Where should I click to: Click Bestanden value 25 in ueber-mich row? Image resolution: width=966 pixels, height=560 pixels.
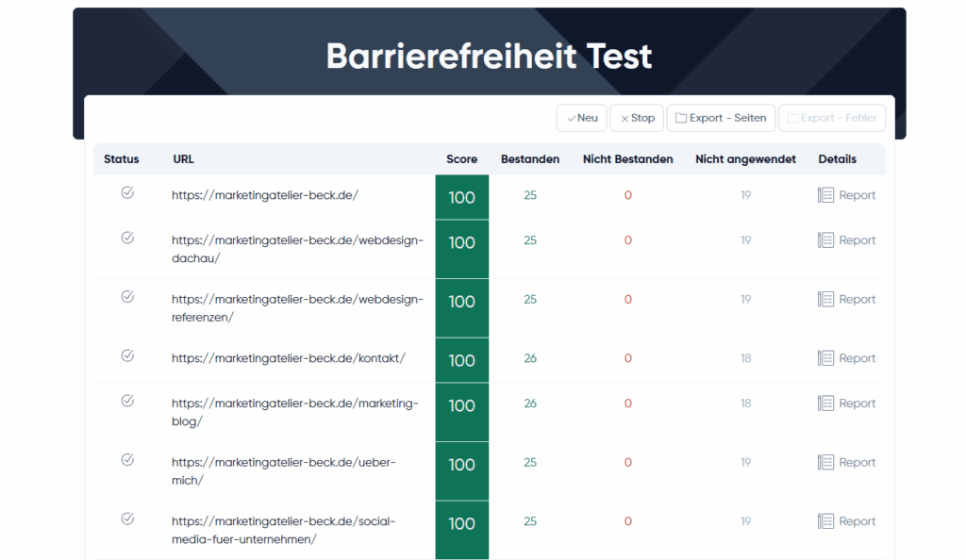point(530,462)
